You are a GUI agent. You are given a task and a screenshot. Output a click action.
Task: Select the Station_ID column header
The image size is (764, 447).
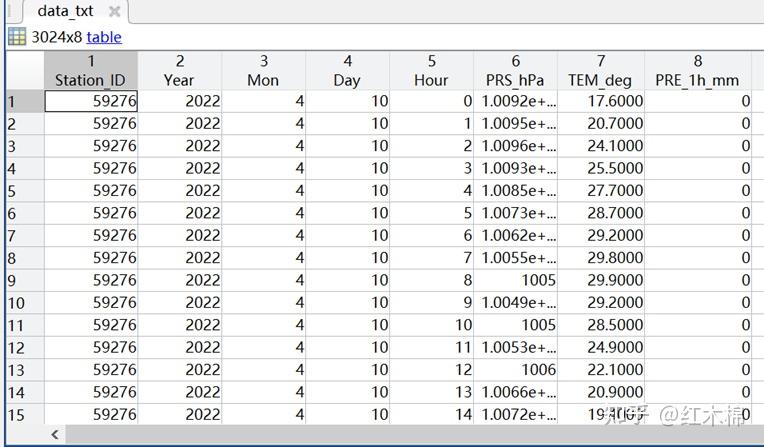(91, 71)
